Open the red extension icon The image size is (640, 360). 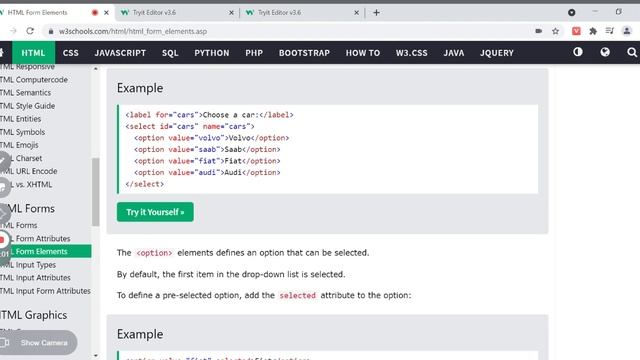pyautogui.click(x=576, y=31)
